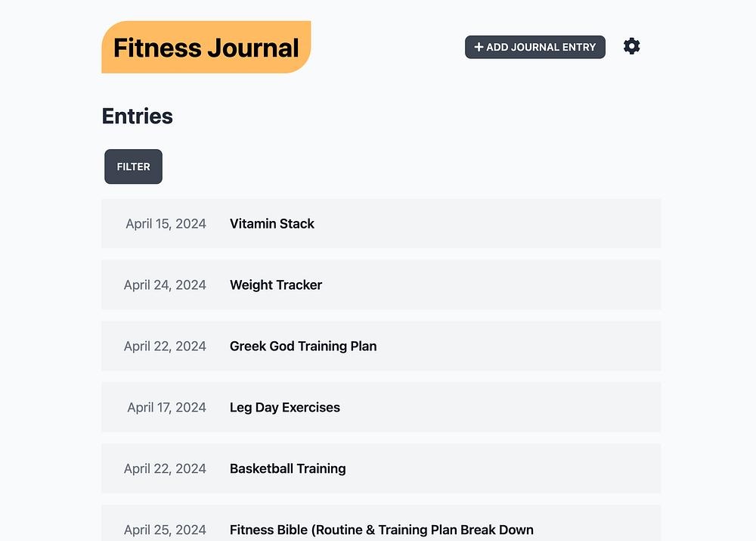Click the Entries heading
This screenshot has height=541, width=756.
click(x=137, y=116)
